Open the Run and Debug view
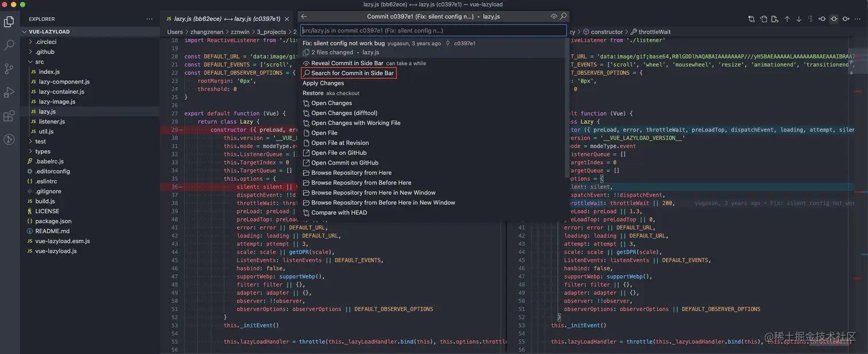868x354 pixels. (9, 92)
